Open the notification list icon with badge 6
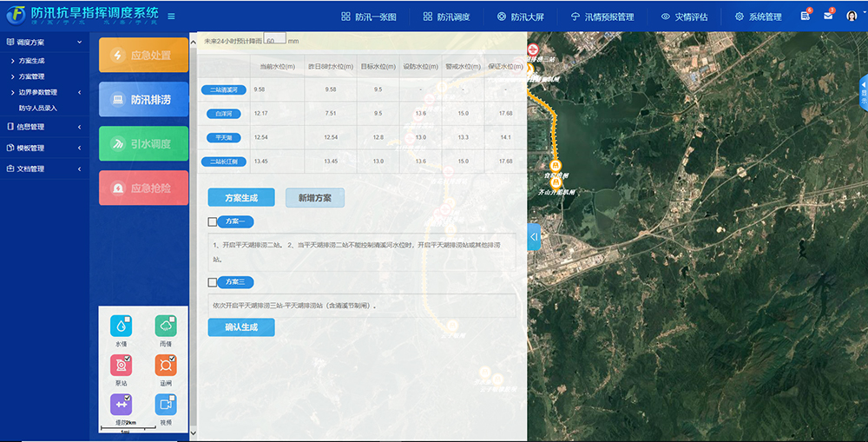868x442 pixels. 806,16
